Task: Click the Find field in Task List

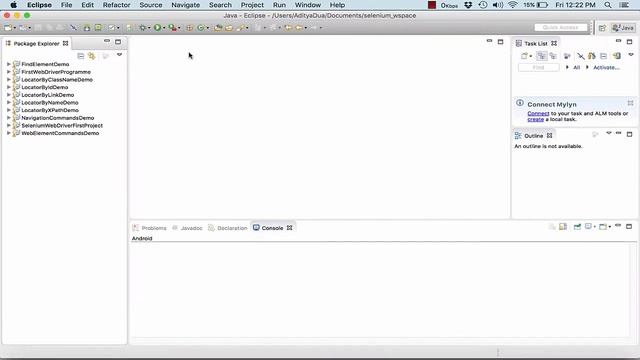Action: [538, 67]
